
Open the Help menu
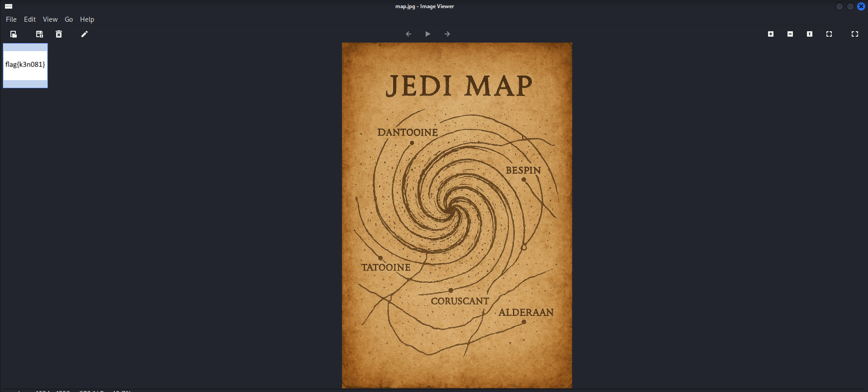(87, 19)
